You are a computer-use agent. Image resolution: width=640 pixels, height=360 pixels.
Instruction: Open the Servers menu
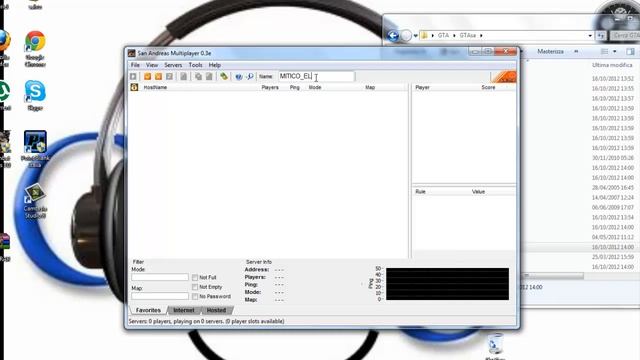(173, 65)
